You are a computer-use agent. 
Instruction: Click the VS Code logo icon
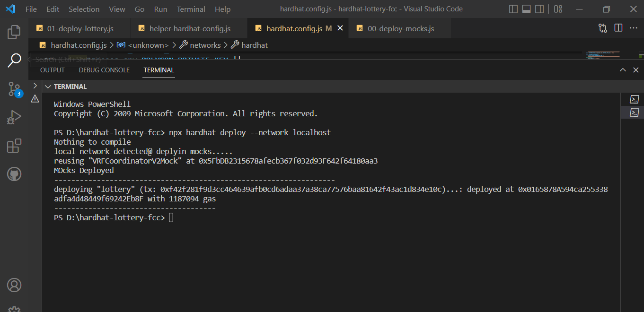pos(10,9)
